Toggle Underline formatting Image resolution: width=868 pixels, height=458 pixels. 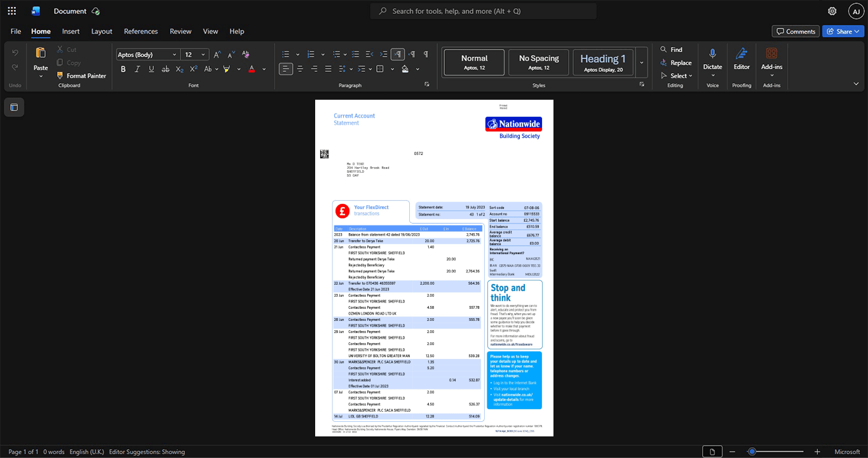coord(151,69)
